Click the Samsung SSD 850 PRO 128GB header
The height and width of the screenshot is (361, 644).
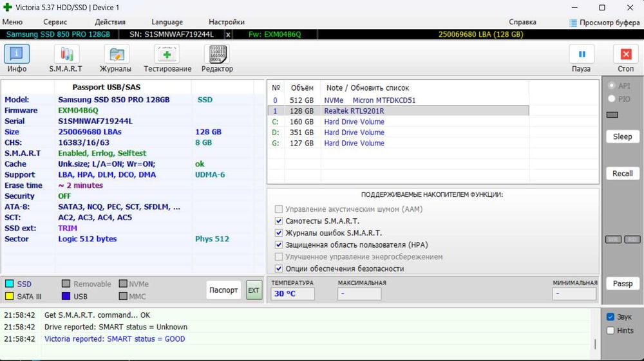coord(58,35)
